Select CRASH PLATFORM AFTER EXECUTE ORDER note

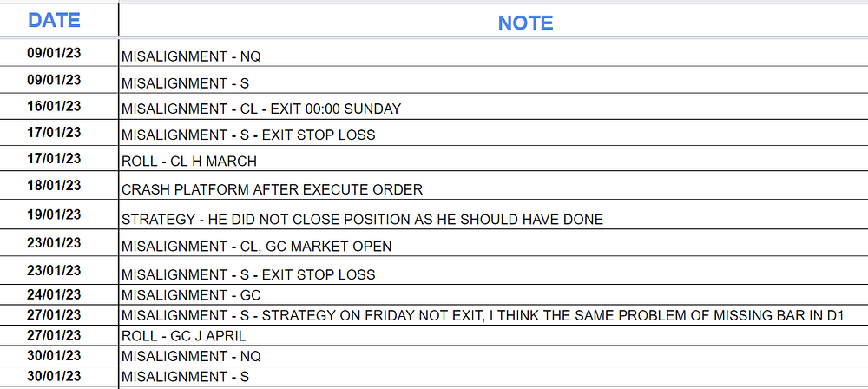point(272,189)
